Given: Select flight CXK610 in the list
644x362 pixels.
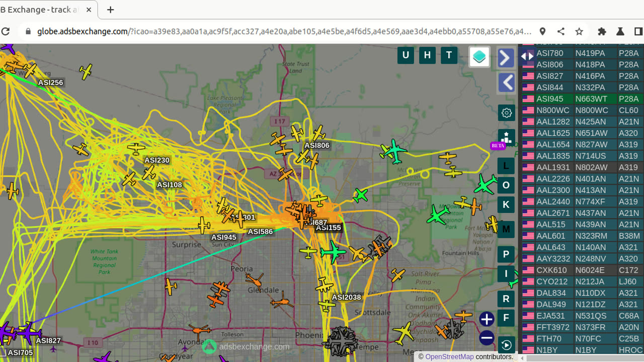Looking at the screenshot, I should point(583,270).
